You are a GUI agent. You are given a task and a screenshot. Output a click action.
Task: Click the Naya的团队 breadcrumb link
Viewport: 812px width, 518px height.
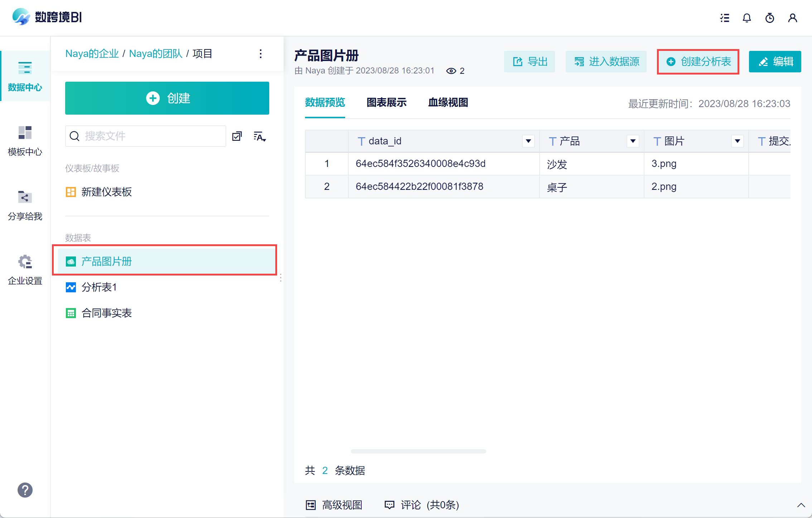point(156,54)
